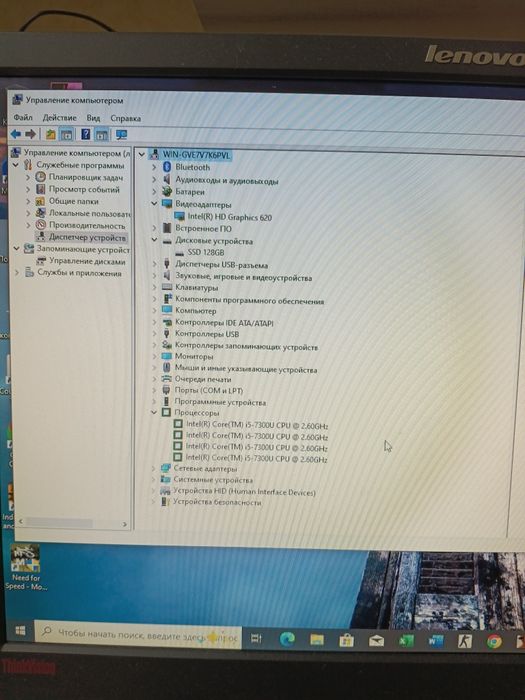Collapse the Служебные программы tree node
Image resolution: width=525 pixels, height=700 pixels.
(x=16, y=165)
